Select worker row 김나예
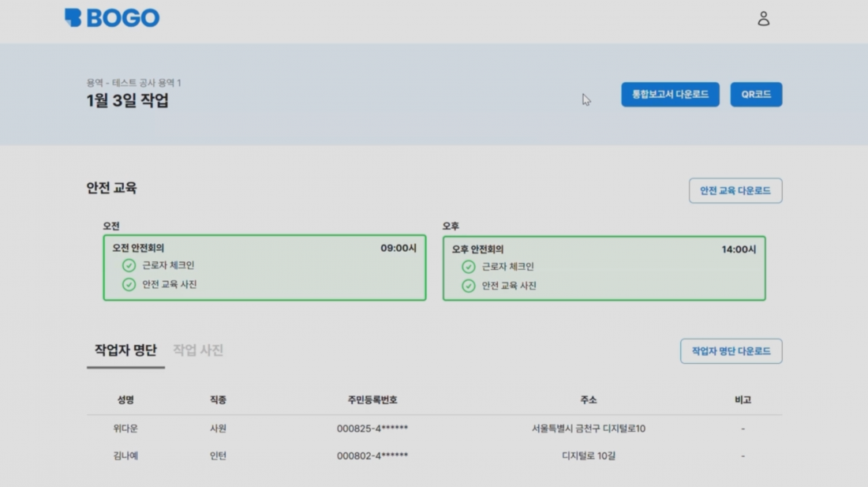 [125, 455]
